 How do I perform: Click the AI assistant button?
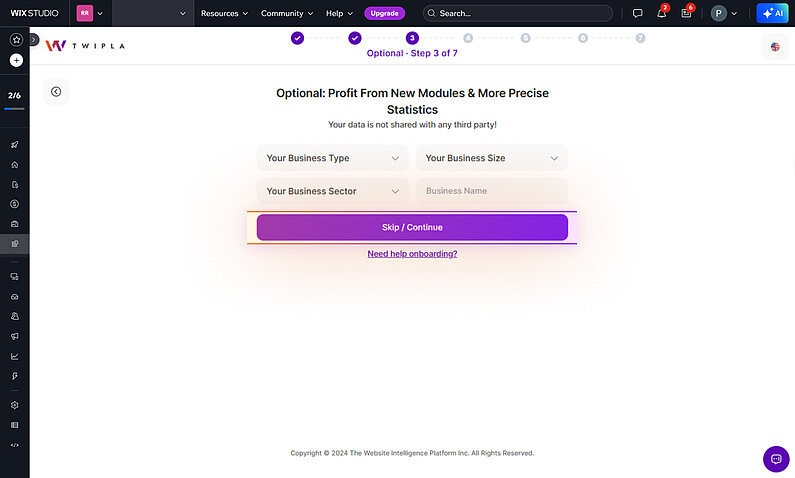coord(773,14)
